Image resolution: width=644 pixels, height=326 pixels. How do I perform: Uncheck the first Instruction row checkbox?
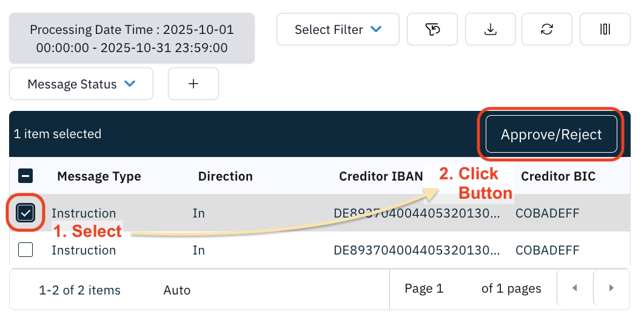[x=25, y=213]
